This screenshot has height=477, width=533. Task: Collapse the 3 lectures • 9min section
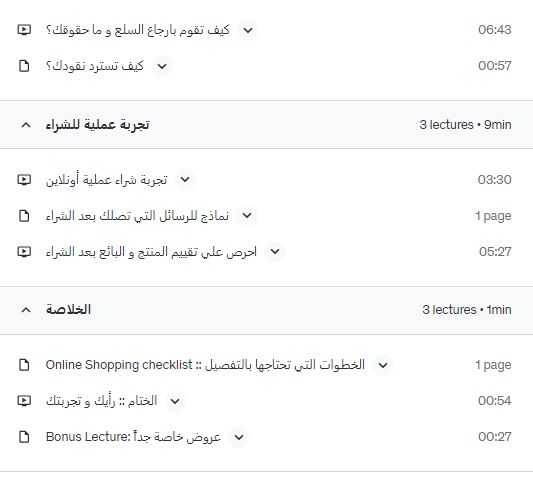pos(26,125)
